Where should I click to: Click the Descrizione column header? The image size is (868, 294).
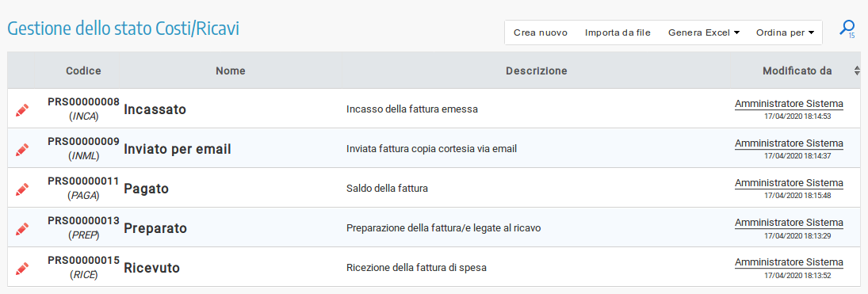(536, 71)
